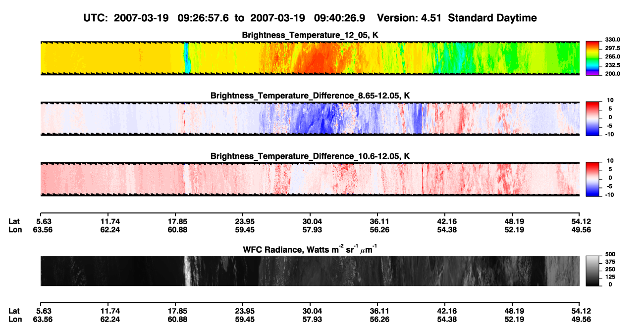Select the Brightness_Temperature_Difference_10.6-12.05 image strip

[310, 179]
